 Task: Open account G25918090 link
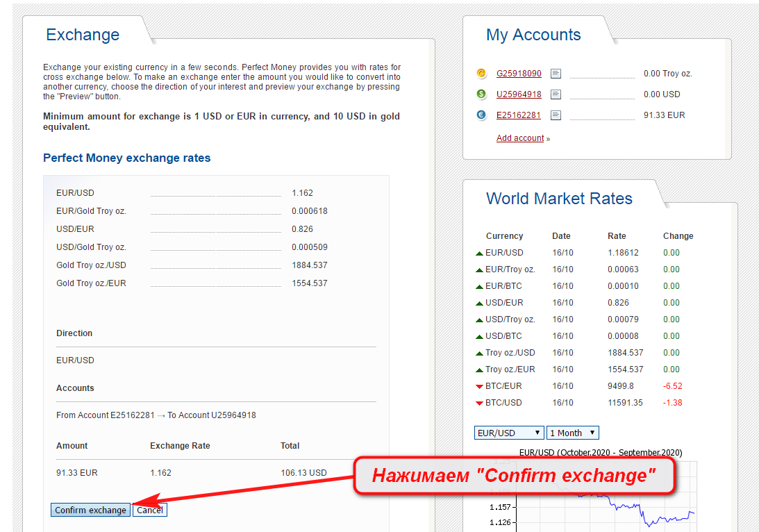[519, 74]
